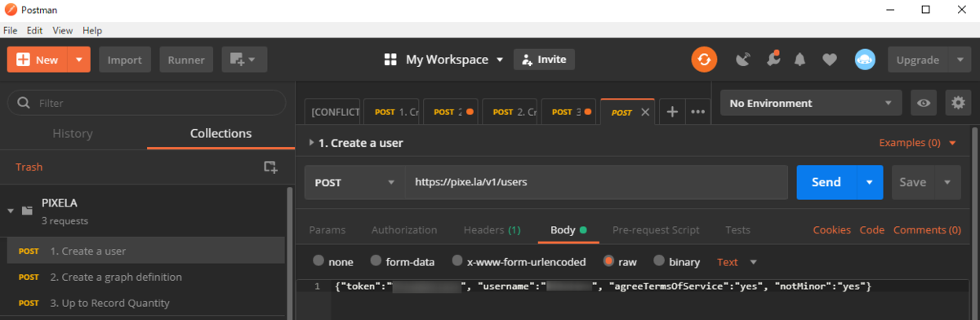Open the Edit menu
This screenshot has height=320, width=980.
(34, 30)
